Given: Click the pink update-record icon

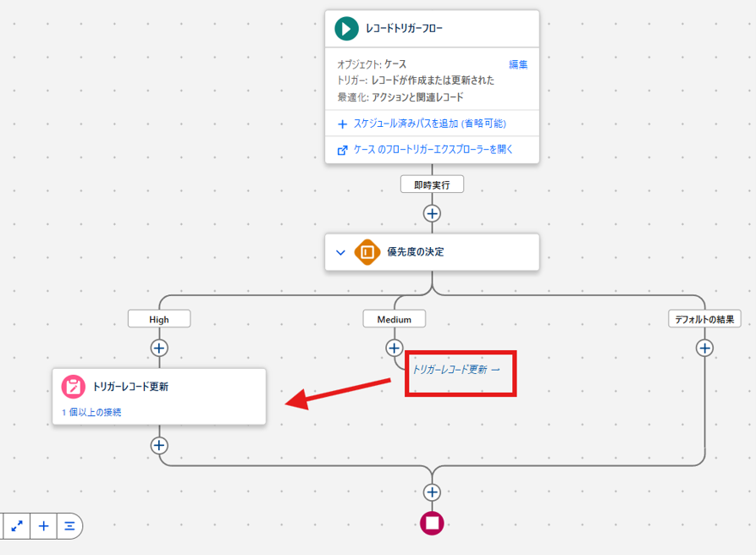Looking at the screenshot, I should tap(74, 387).
